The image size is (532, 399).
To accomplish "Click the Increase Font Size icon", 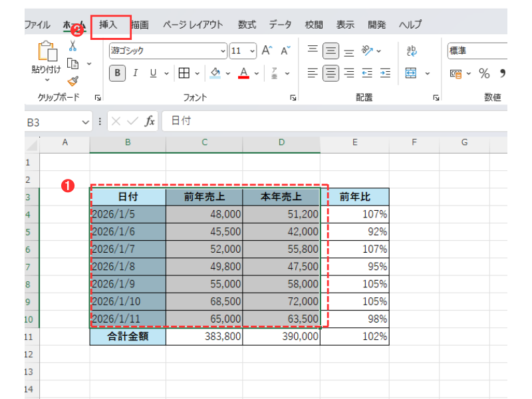I will pos(267,51).
